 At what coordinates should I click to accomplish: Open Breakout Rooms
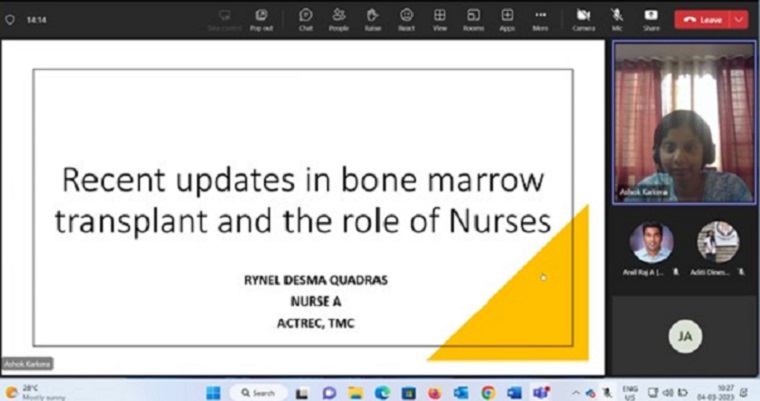(473, 18)
